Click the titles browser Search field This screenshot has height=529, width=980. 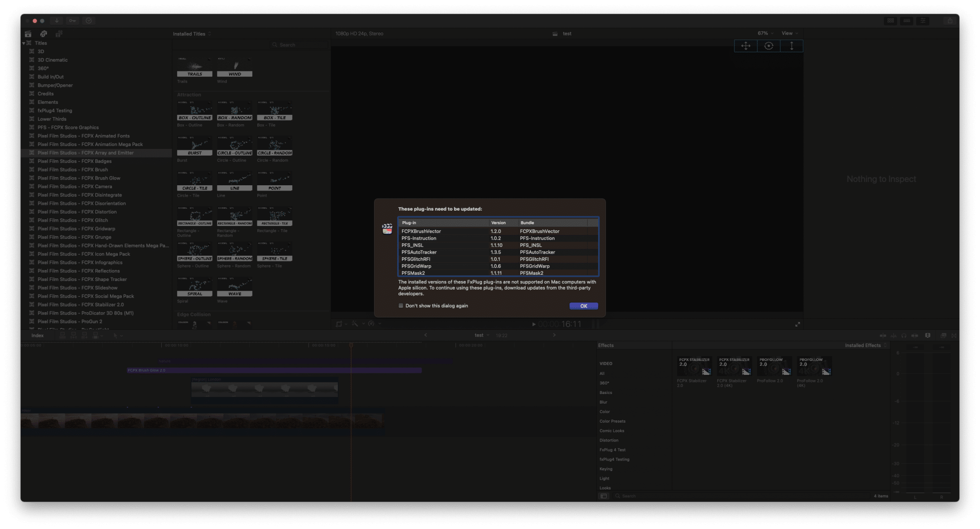click(299, 45)
